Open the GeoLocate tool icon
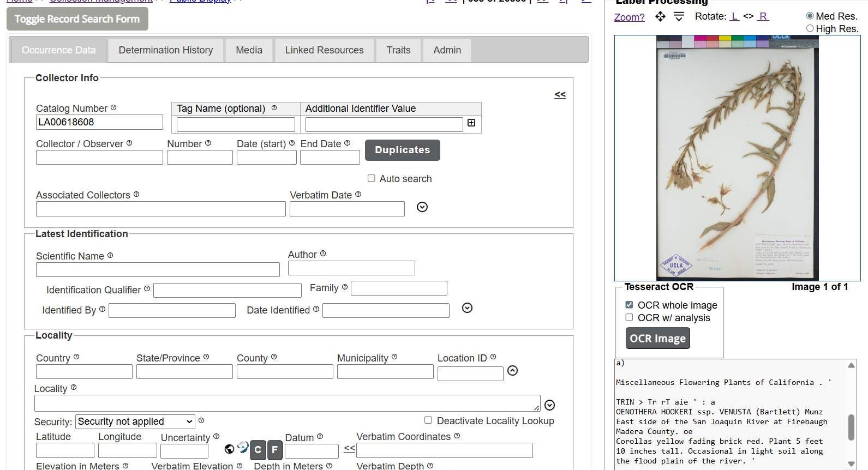 (x=243, y=448)
